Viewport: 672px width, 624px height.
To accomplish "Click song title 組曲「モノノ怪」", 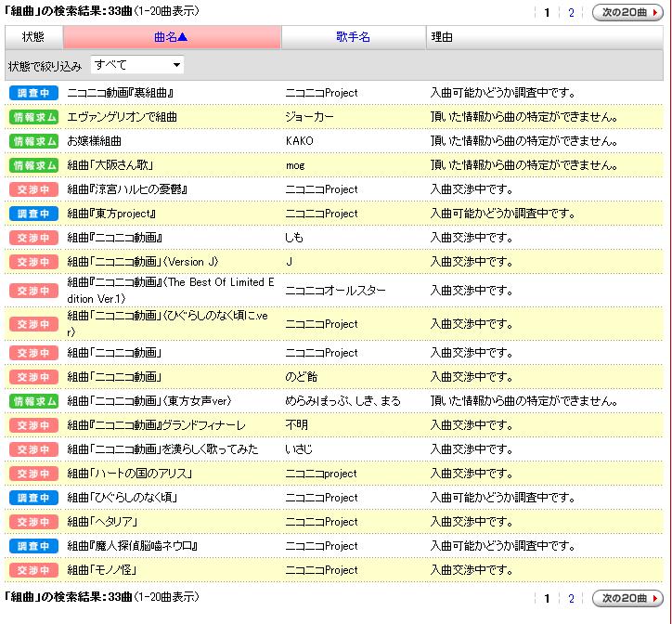I will 101,569.
